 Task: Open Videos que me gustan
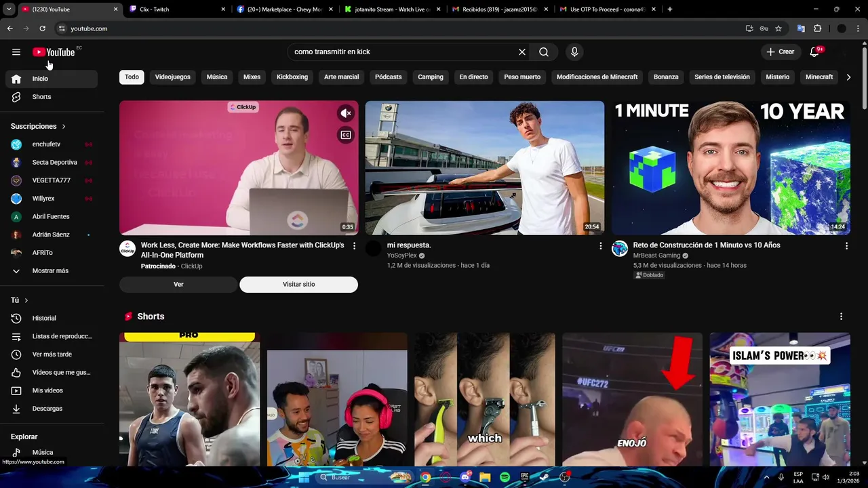(x=52, y=372)
